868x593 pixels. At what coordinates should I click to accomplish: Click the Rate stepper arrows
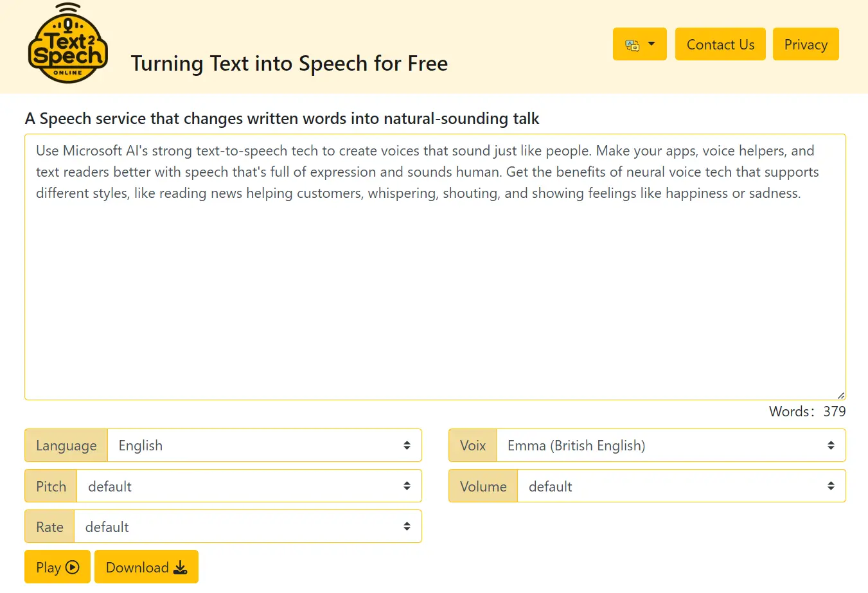coord(407,526)
